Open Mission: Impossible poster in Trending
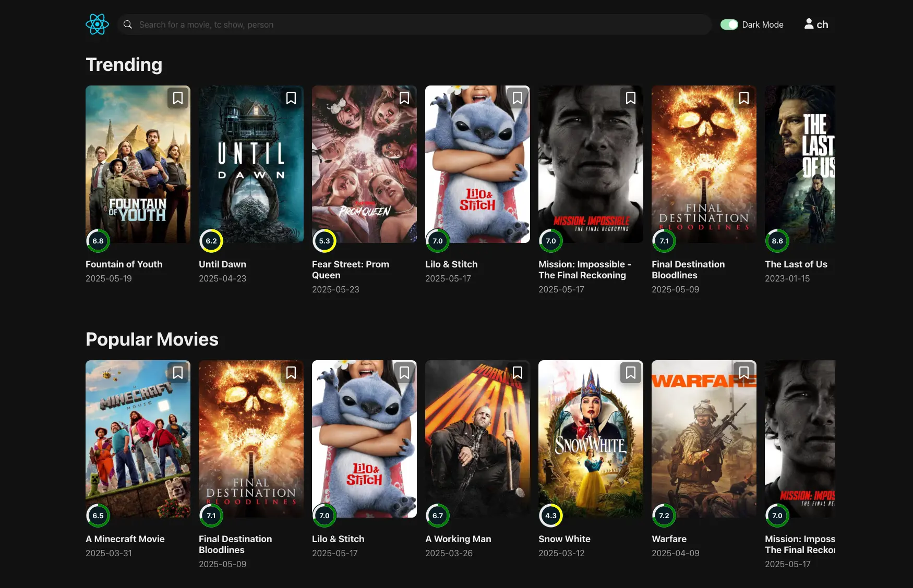913x588 pixels. pos(591,164)
